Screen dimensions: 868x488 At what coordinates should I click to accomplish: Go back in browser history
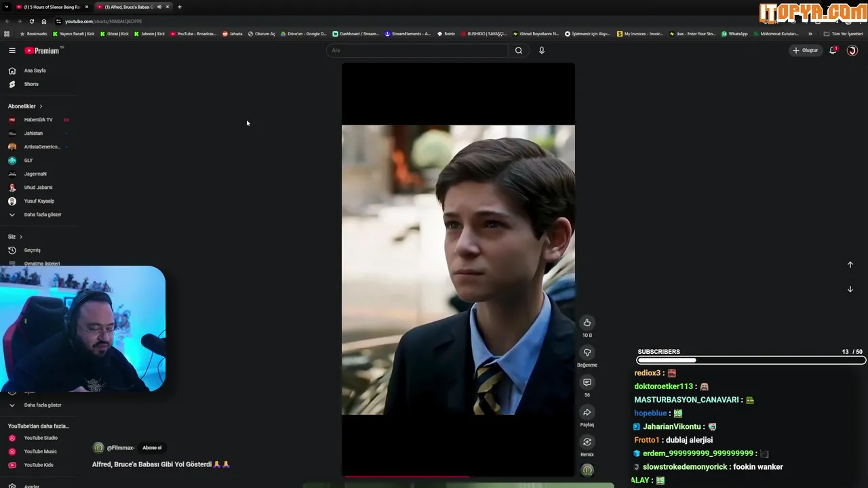click(7, 21)
